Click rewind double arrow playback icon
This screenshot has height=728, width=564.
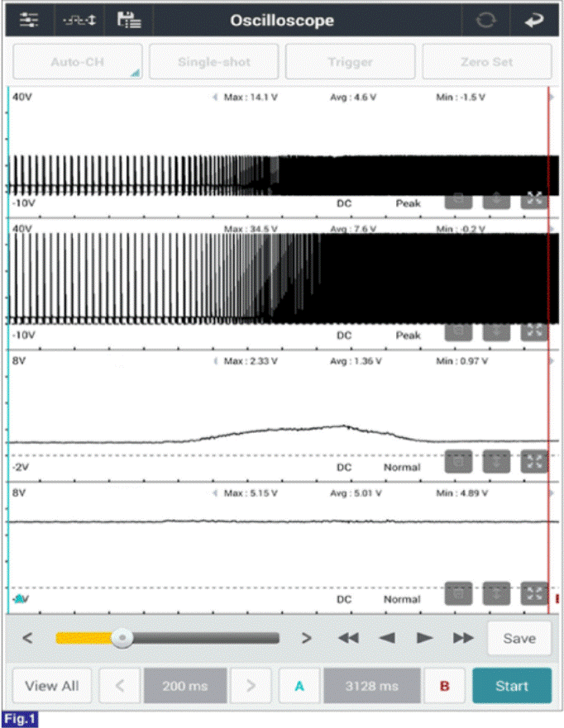tap(349, 638)
